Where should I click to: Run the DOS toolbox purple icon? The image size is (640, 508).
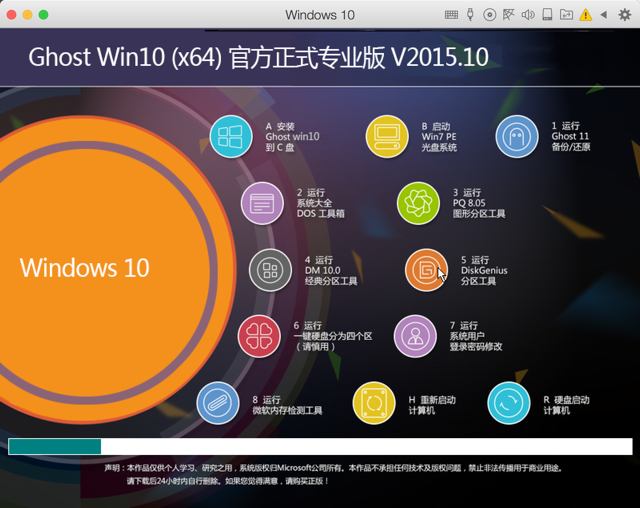pos(262,203)
